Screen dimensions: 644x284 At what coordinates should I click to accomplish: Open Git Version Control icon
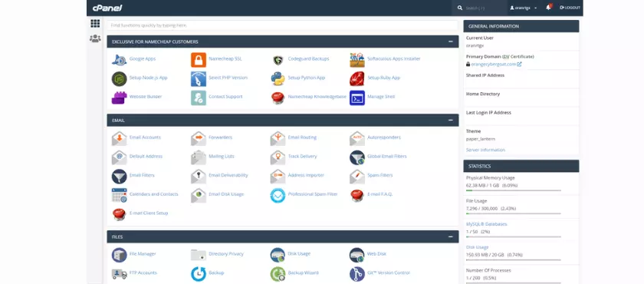pyautogui.click(x=357, y=274)
